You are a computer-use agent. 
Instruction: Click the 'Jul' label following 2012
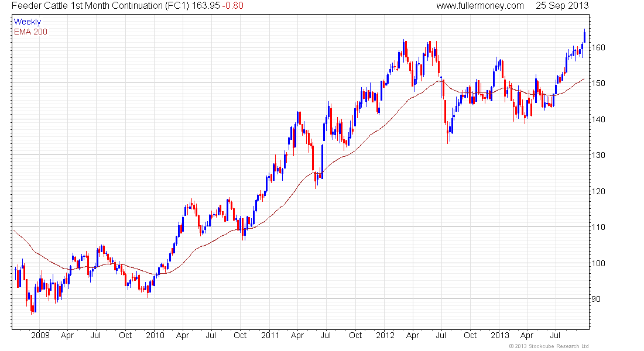[441, 335]
